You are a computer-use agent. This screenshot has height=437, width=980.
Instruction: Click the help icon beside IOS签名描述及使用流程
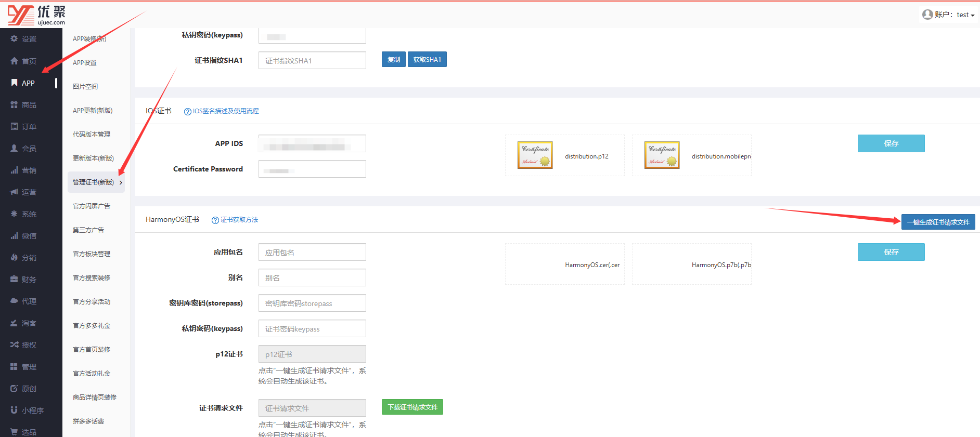pos(188,112)
